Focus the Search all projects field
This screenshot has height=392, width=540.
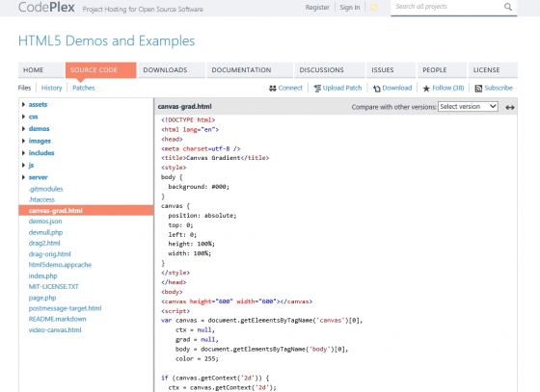(447, 7)
